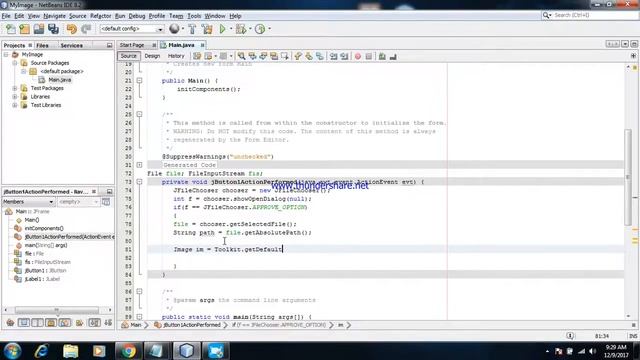Screen dimensions: 640x360
Task: Open the Debug menu
Action: pyautogui.click(x=137, y=16)
